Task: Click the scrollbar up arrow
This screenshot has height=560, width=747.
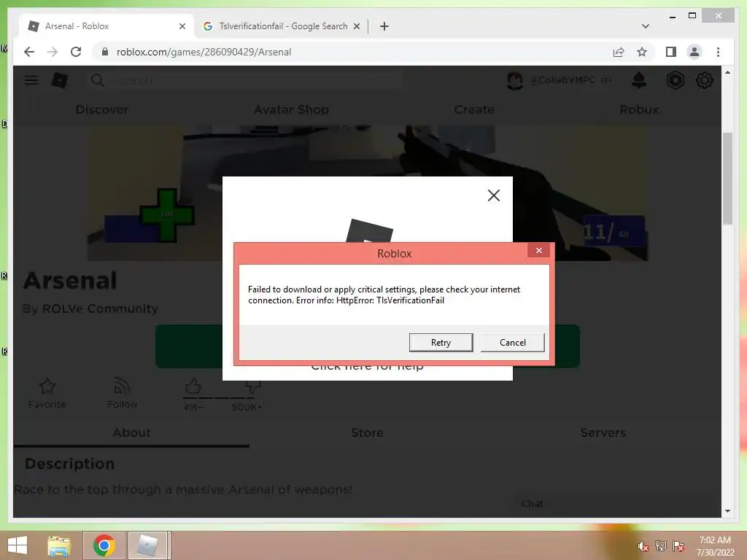Action: [727, 72]
